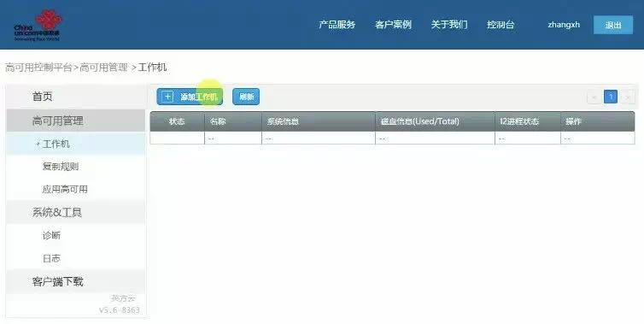The height and width of the screenshot is (324, 644).
Task: Refresh the list with 刷新
Action: click(246, 97)
